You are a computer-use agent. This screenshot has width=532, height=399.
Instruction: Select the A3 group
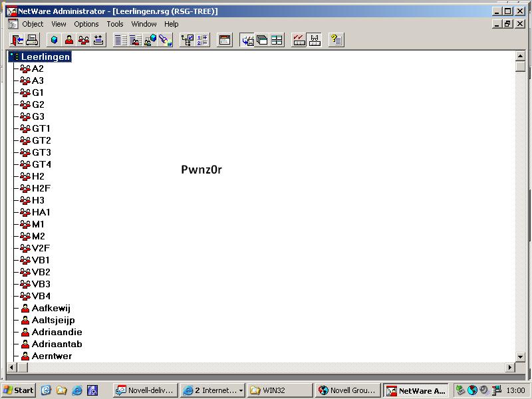pyautogui.click(x=38, y=80)
